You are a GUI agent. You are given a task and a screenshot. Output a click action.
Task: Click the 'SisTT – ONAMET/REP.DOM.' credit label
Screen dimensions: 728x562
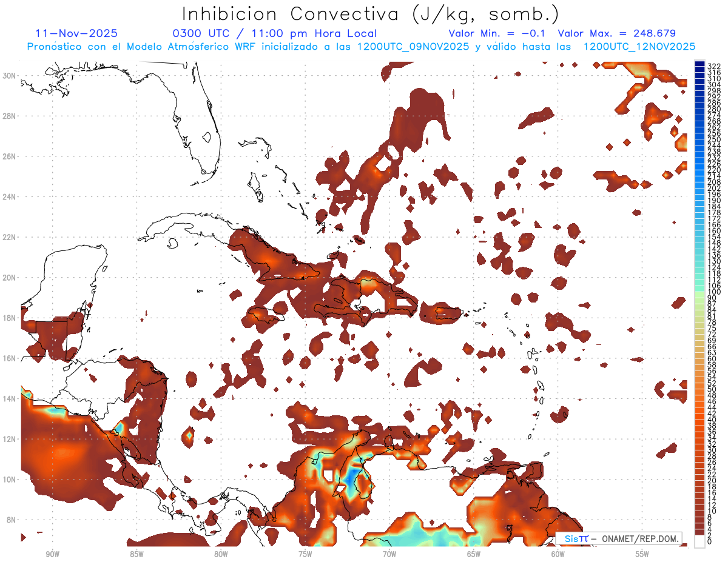click(619, 539)
